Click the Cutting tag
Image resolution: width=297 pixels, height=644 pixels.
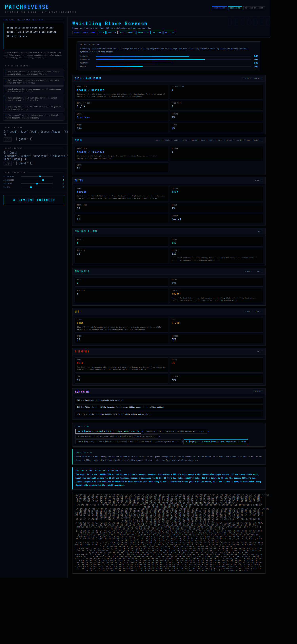point(157,32)
